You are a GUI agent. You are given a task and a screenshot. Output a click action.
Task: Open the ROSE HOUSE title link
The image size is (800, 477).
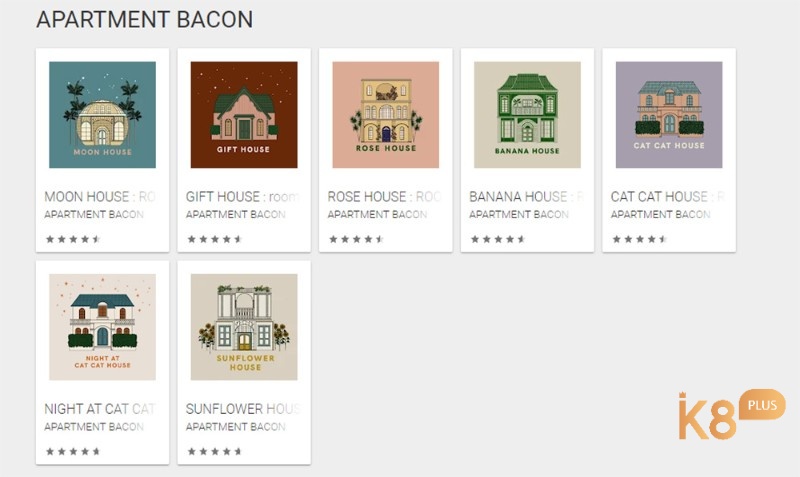click(384, 196)
